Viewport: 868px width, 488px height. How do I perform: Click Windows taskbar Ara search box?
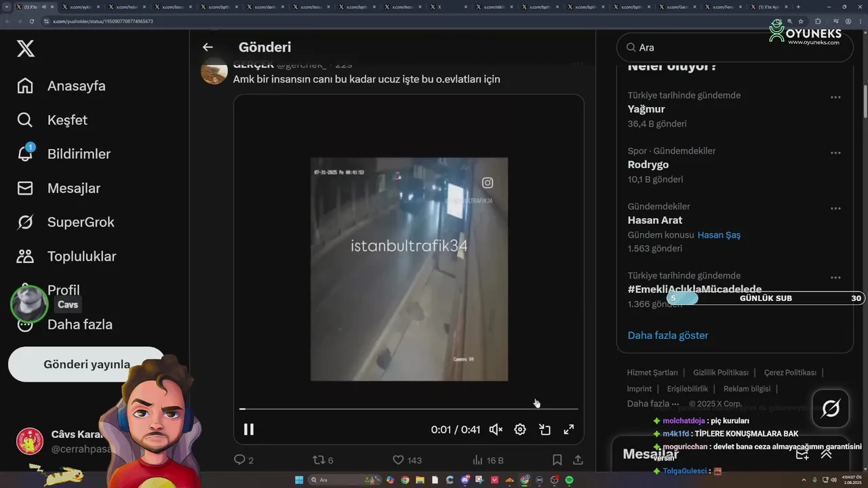(x=344, y=480)
